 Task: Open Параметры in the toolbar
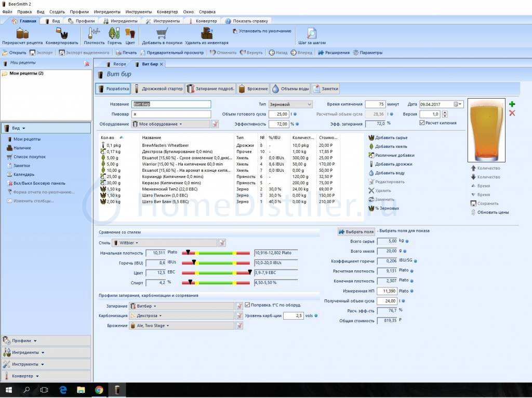(x=368, y=52)
